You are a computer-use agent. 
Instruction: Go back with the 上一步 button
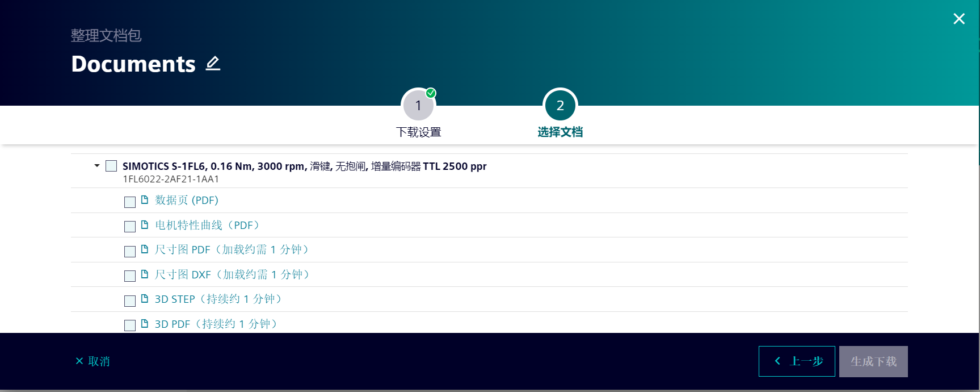pyautogui.click(x=797, y=361)
